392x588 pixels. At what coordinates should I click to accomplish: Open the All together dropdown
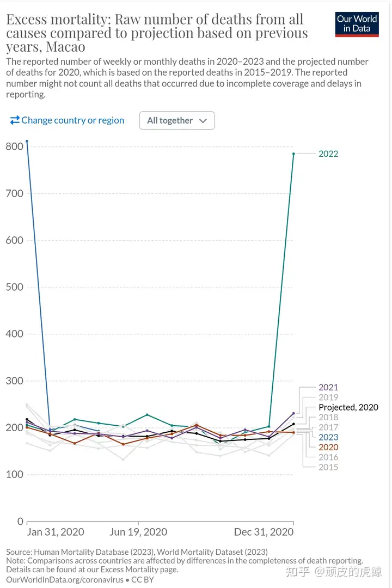[x=177, y=120]
